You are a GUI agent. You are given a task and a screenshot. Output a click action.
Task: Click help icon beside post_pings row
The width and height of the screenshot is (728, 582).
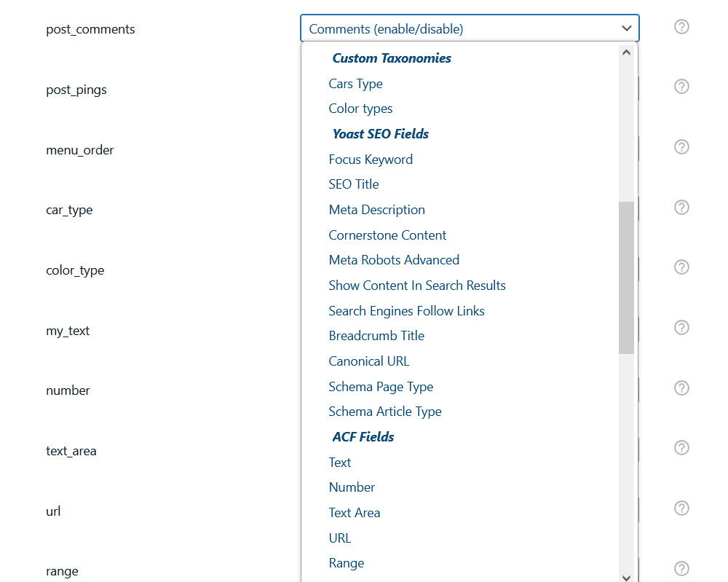click(681, 87)
